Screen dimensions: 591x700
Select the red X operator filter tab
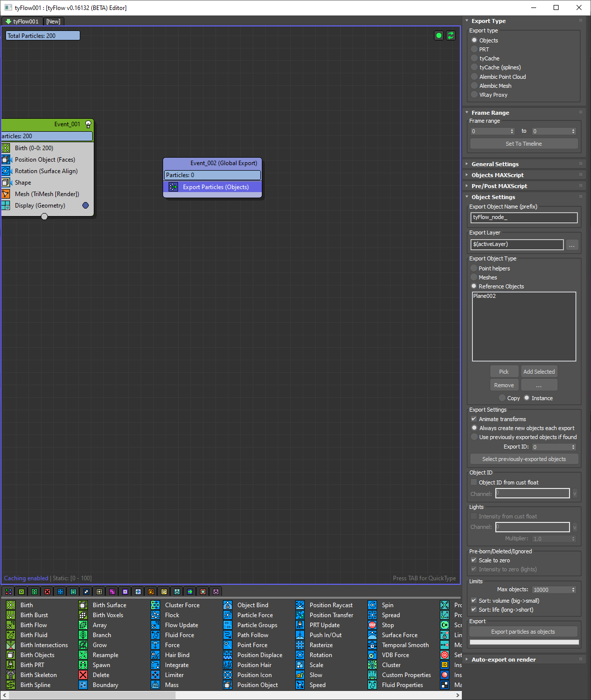pyautogui.click(x=47, y=592)
